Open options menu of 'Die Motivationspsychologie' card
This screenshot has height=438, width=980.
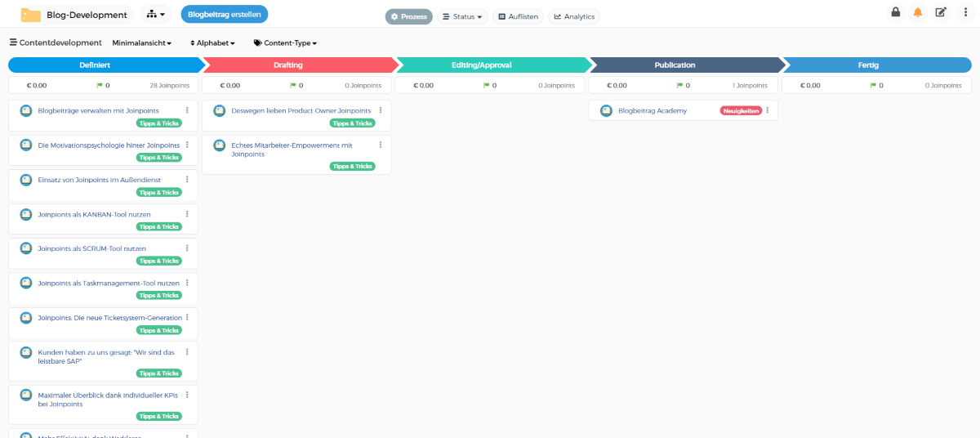point(187,145)
